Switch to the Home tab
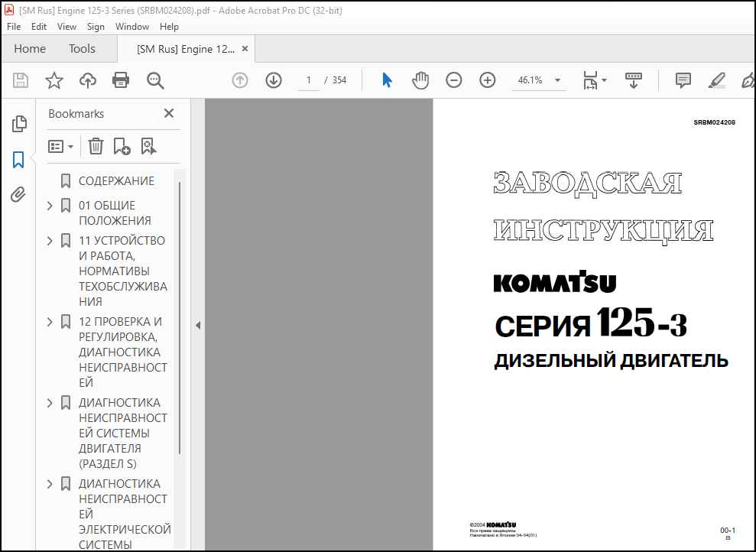756x552 pixels. tap(30, 49)
